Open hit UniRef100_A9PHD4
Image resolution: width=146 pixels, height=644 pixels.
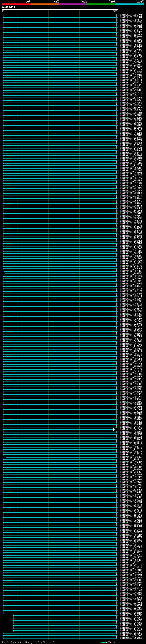coord(131,17)
